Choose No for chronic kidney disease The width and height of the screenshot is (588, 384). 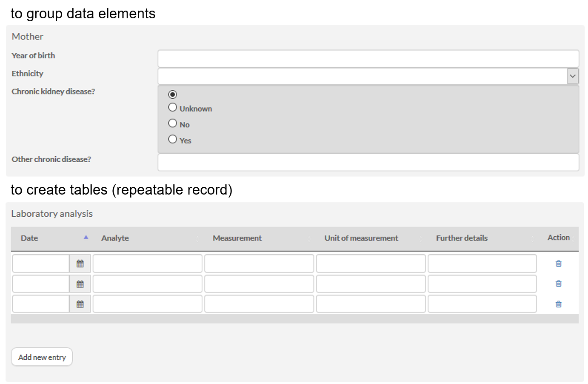[172, 123]
